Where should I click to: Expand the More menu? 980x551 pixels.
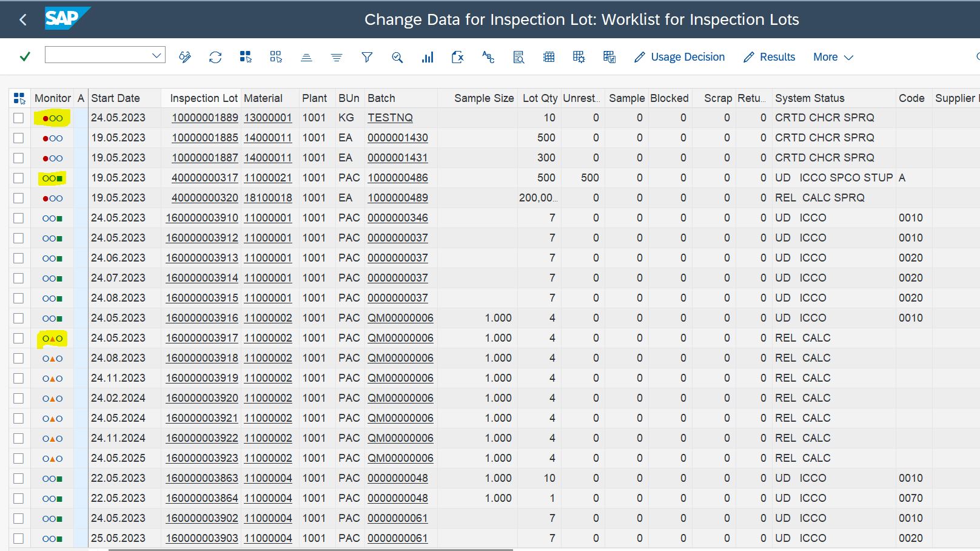[x=833, y=57]
